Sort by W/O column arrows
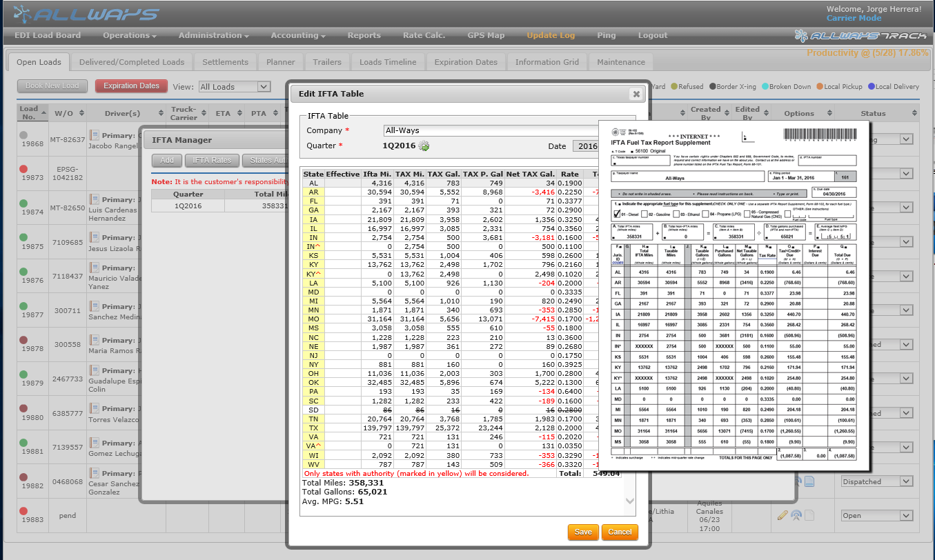Image resolution: width=935 pixels, height=560 pixels. pyautogui.click(x=81, y=114)
